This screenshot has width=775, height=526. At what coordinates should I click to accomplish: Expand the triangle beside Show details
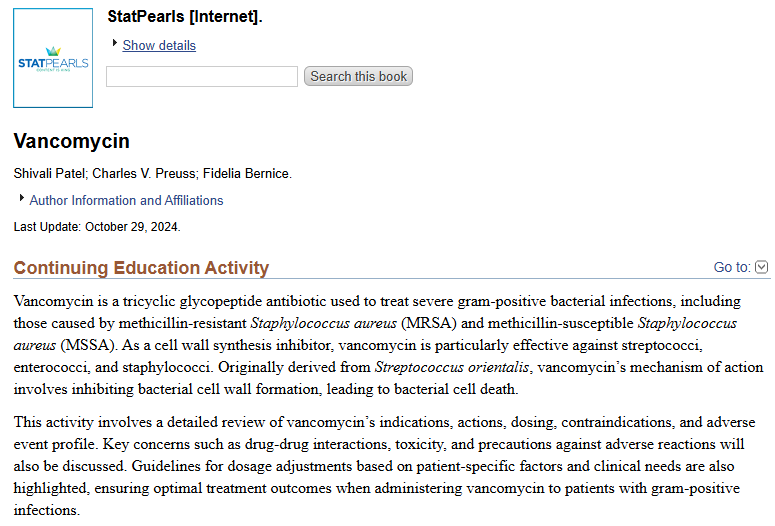(x=113, y=44)
